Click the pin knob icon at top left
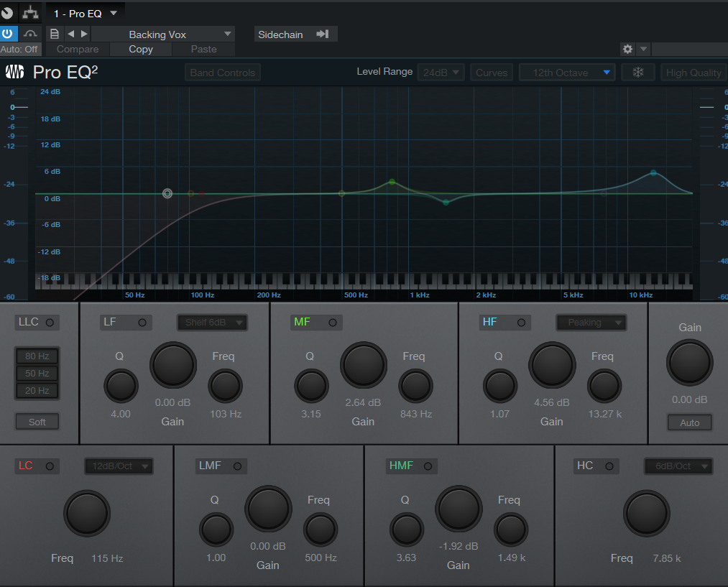728x587 pixels. click(x=7, y=13)
